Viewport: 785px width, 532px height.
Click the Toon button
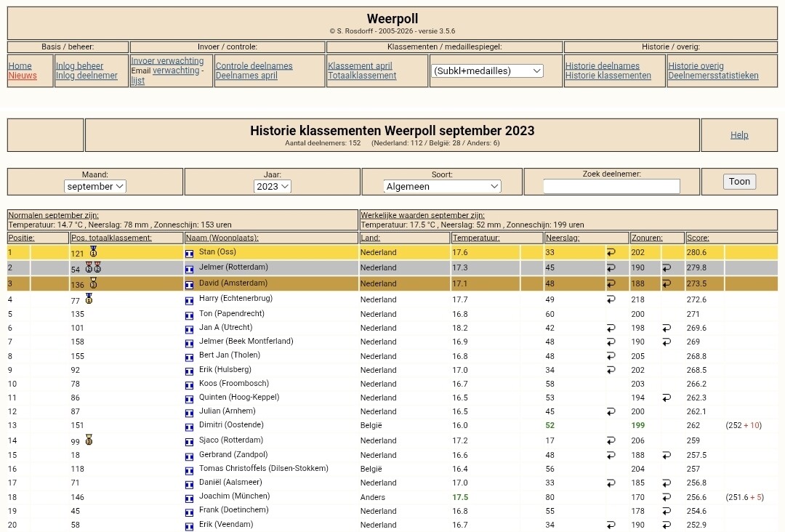coord(739,181)
